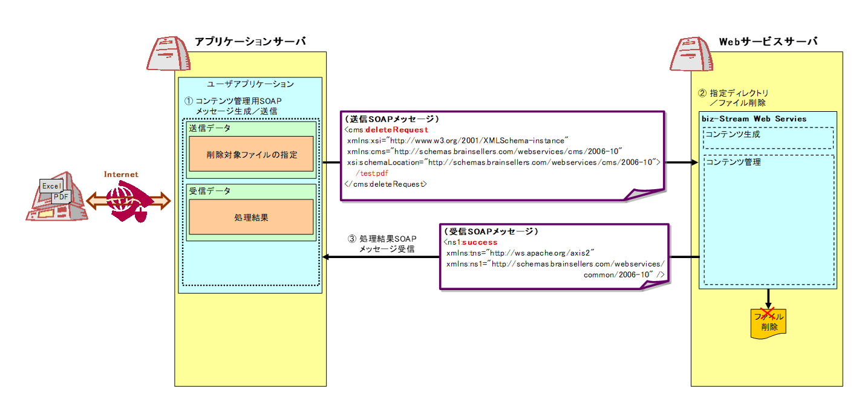Click the Webサービスサーバ heading
The width and height of the screenshot is (868, 417).
click(768, 41)
